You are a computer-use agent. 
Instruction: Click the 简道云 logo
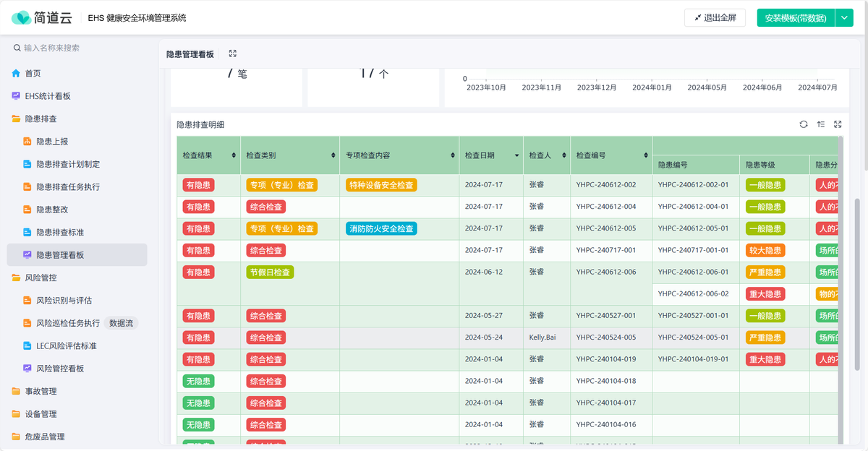(x=41, y=17)
